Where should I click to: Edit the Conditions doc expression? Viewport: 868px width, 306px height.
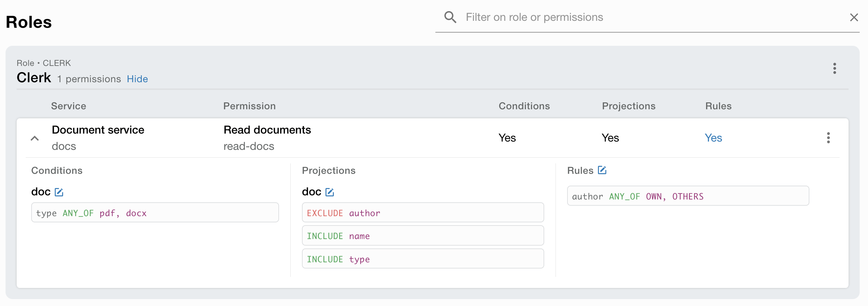point(59,192)
